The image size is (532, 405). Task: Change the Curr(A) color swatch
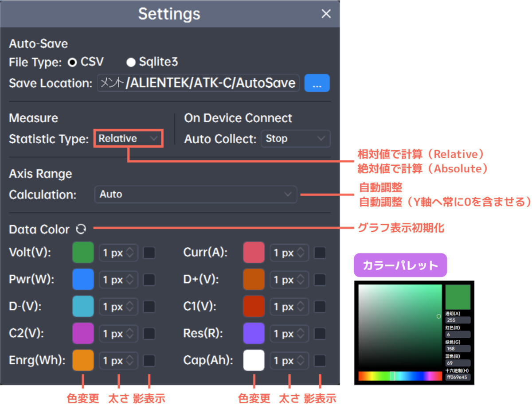(x=254, y=253)
